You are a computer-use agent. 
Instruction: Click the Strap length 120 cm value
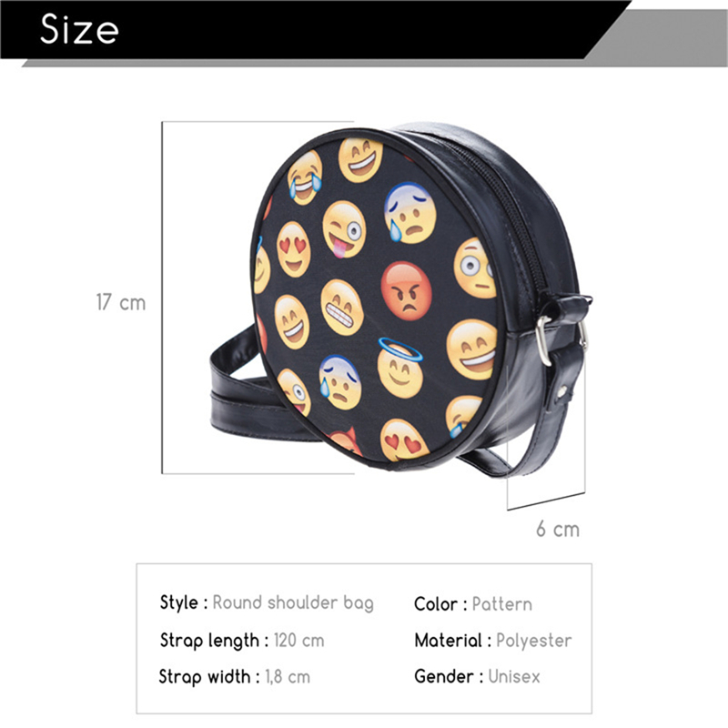pos(299,641)
